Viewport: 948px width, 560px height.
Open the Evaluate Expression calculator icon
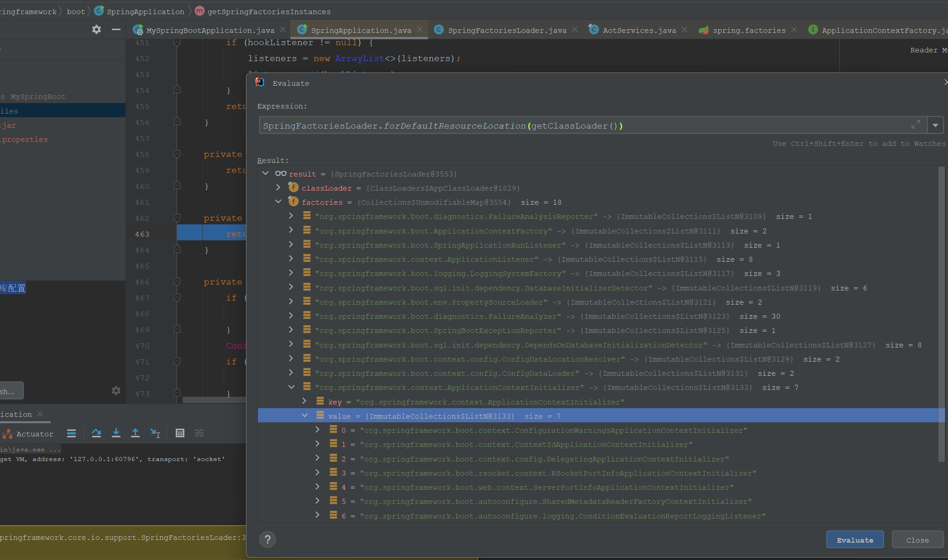point(180,433)
